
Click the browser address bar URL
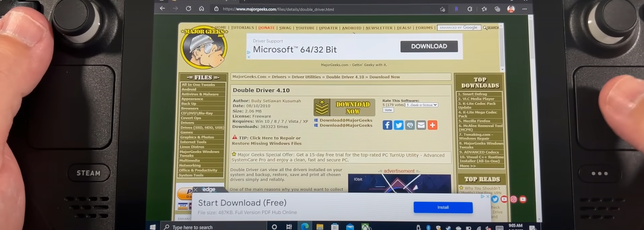tap(278, 9)
